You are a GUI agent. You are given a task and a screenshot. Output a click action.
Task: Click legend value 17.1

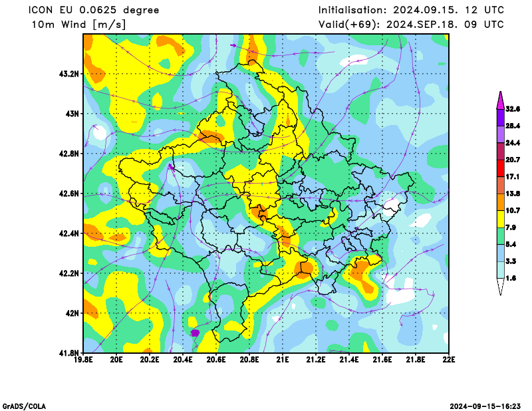513,177
